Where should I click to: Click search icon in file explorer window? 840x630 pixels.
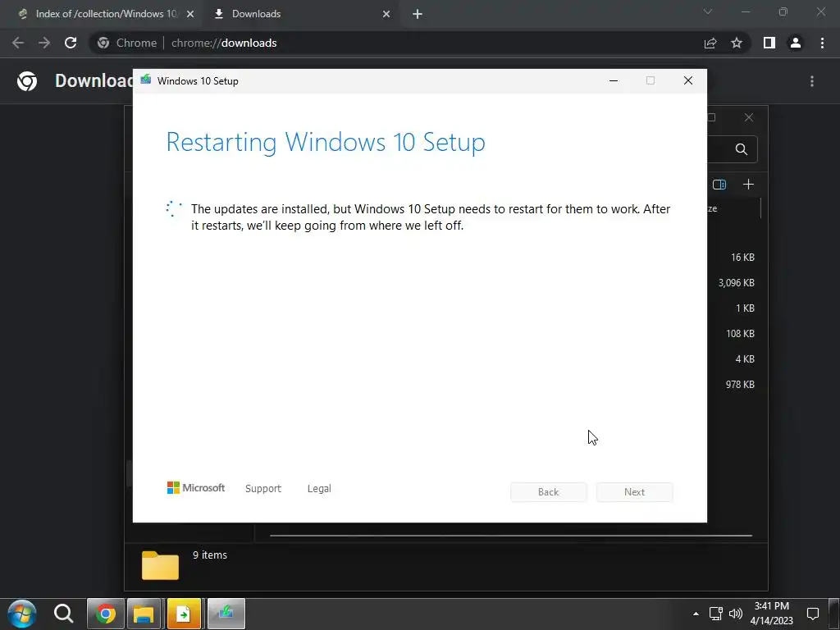pos(742,149)
